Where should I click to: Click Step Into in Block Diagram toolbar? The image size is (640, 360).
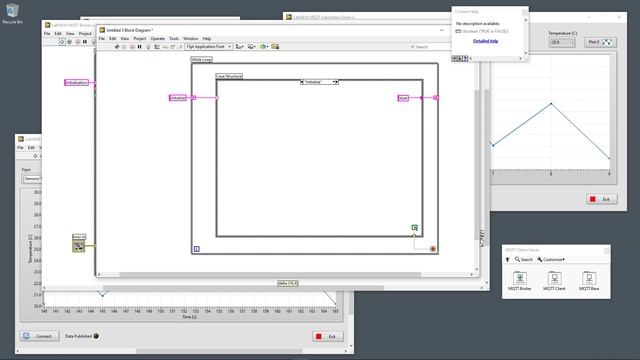point(165,47)
